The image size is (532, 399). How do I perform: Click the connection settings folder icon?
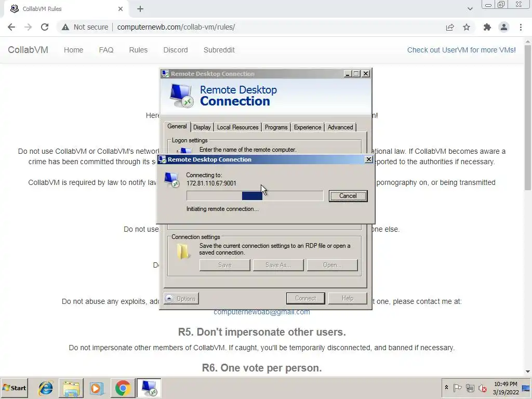(x=183, y=252)
